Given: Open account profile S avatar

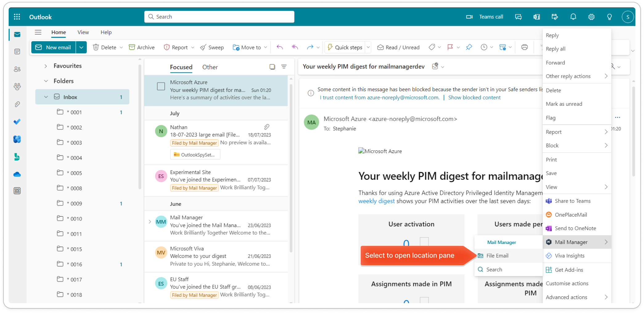Looking at the screenshot, I should [x=628, y=17].
